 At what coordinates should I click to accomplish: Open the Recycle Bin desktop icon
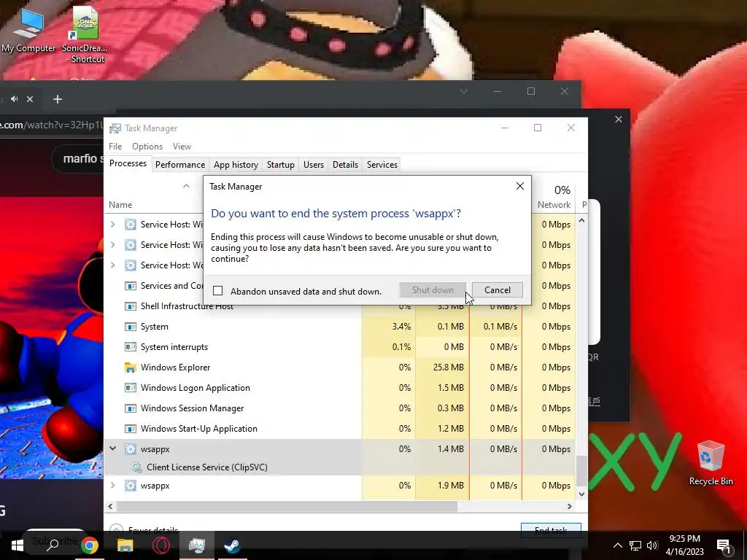[x=711, y=463]
